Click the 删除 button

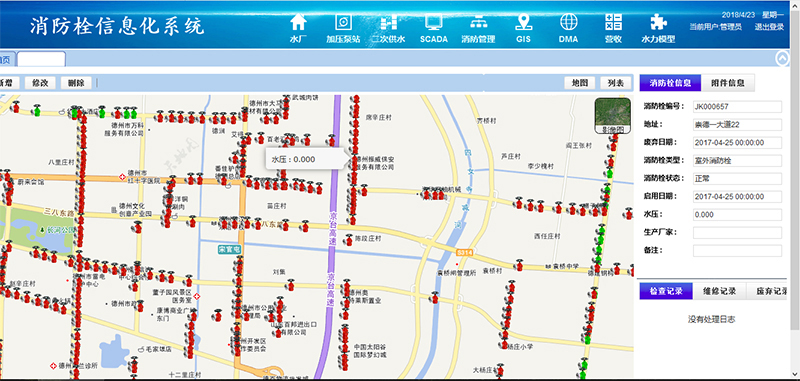[76, 83]
